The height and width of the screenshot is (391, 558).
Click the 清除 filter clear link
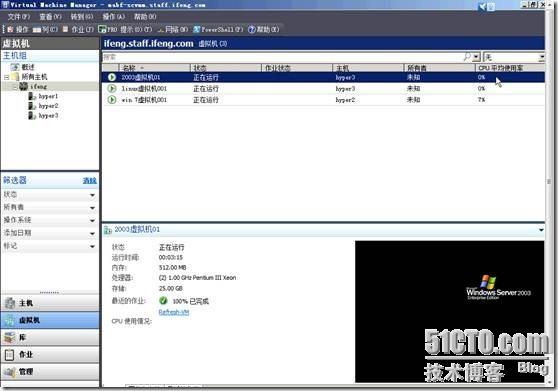[x=90, y=181]
